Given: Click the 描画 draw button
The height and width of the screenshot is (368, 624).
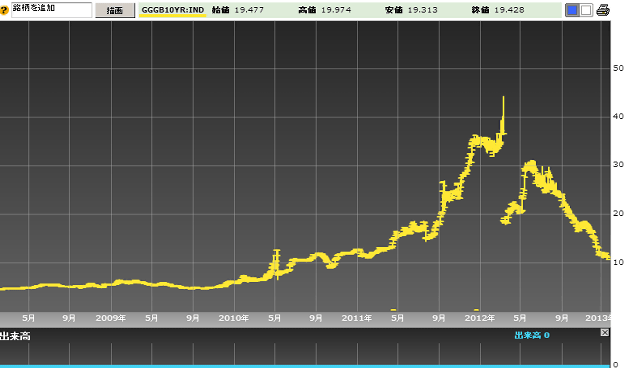Looking at the screenshot, I should pyautogui.click(x=115, y=10).
